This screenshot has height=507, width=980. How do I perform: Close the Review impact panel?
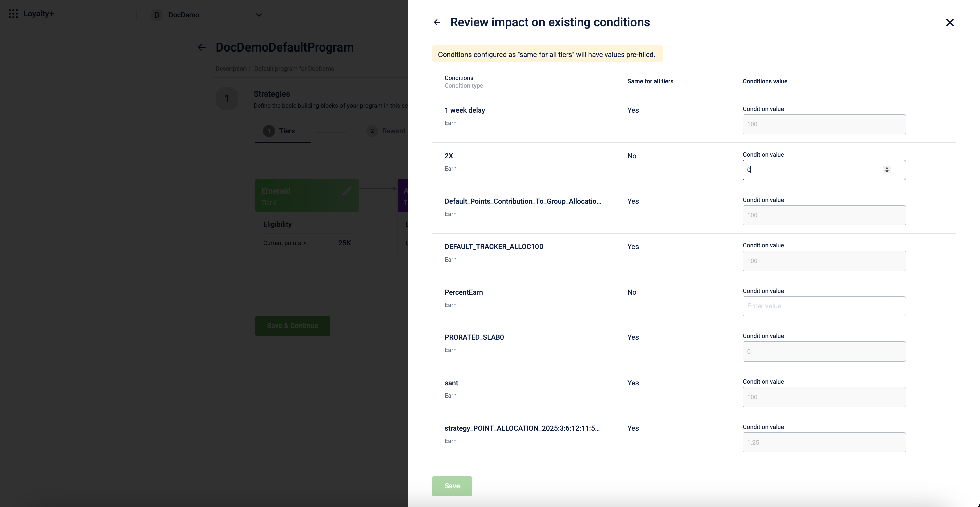950,22
